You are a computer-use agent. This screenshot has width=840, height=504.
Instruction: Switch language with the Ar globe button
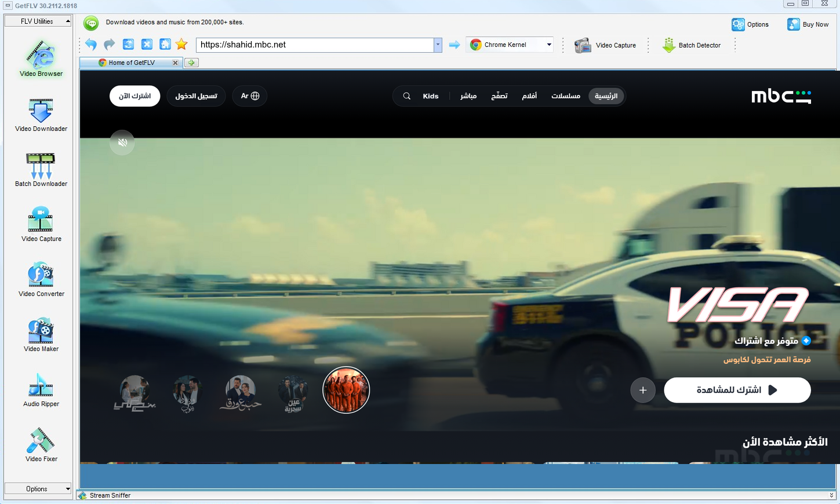point(250,96)
